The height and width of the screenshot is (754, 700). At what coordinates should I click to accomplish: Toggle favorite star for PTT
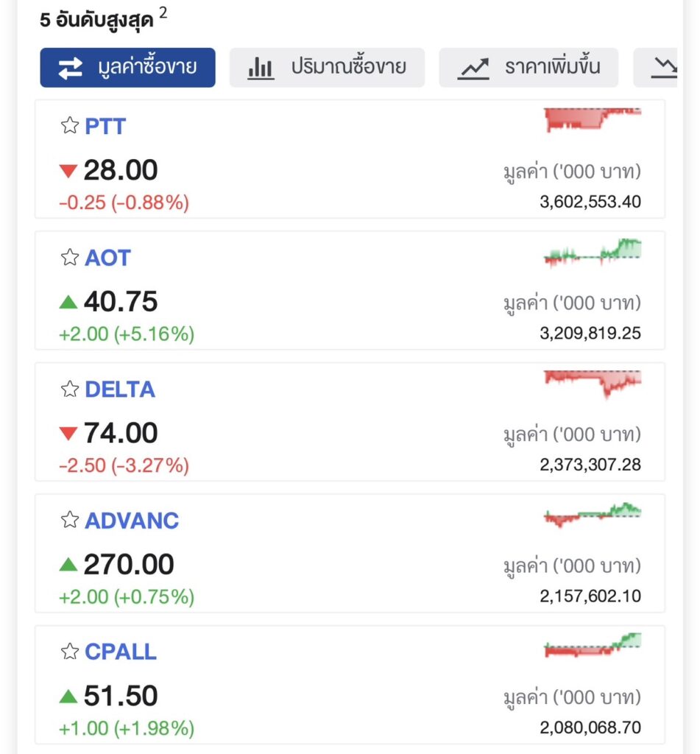(x=69, y=126)
